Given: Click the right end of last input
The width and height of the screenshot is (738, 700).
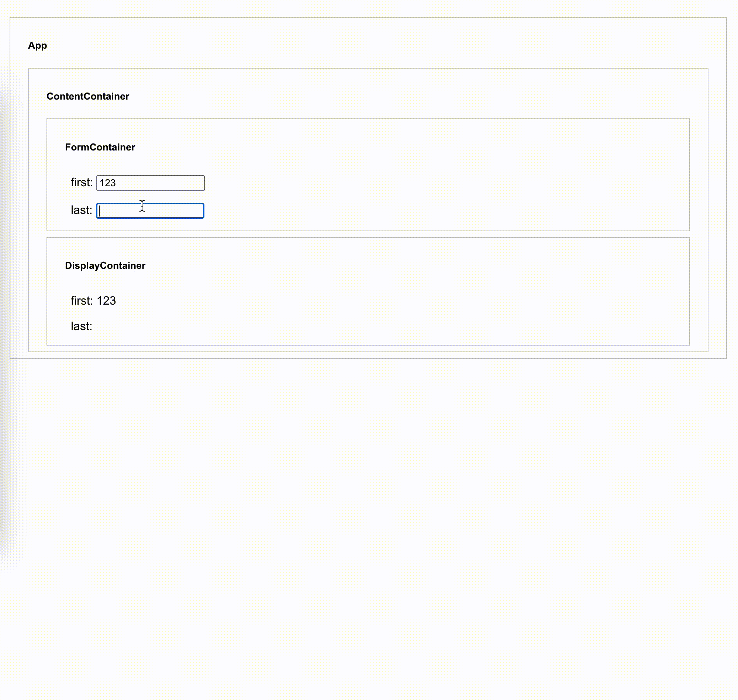Looking at the screenshot, I should click(199, 211).
